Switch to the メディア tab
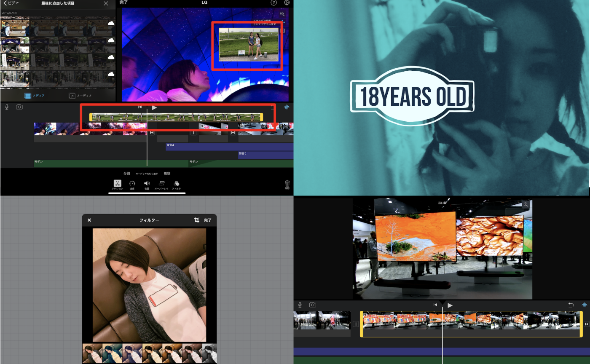The height and width of the screenshot is (364, 590). point(35,96)
